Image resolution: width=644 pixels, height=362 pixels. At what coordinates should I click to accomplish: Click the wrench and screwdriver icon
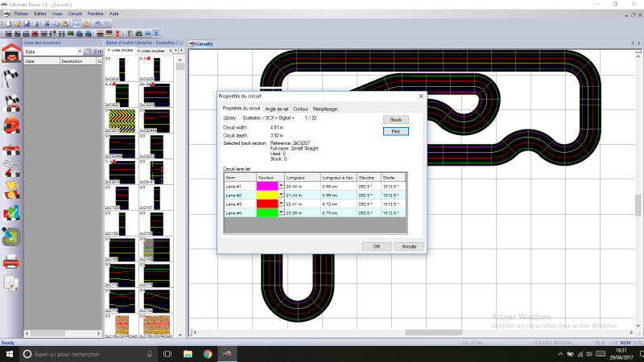(x=11, y=168)
